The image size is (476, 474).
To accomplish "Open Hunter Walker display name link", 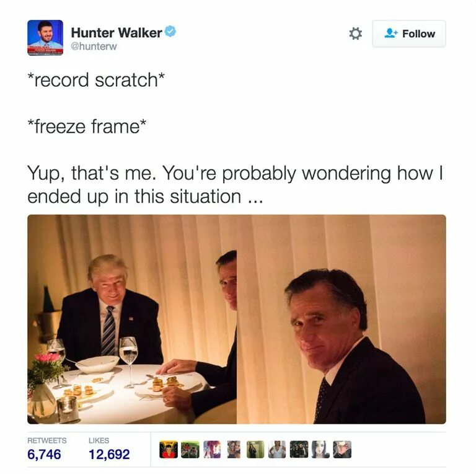I will tap(117, 32).
